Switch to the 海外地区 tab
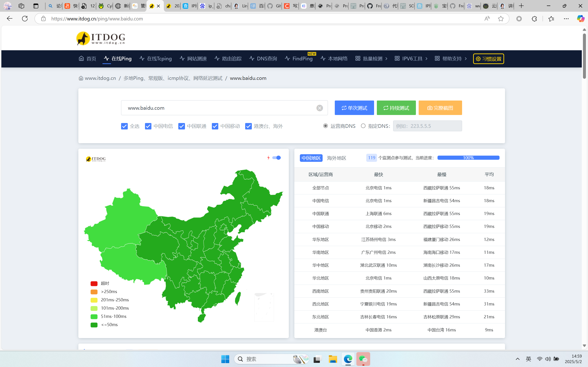Image resolution: width=588 pixels, height=367 pixels. click(336, 158)
